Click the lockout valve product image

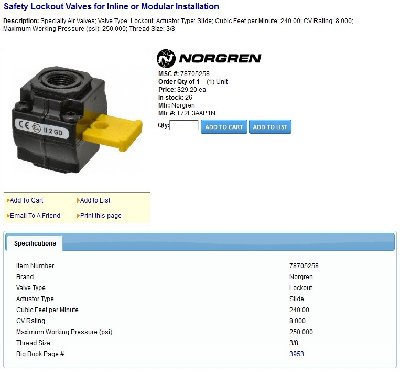click(77, 119)
